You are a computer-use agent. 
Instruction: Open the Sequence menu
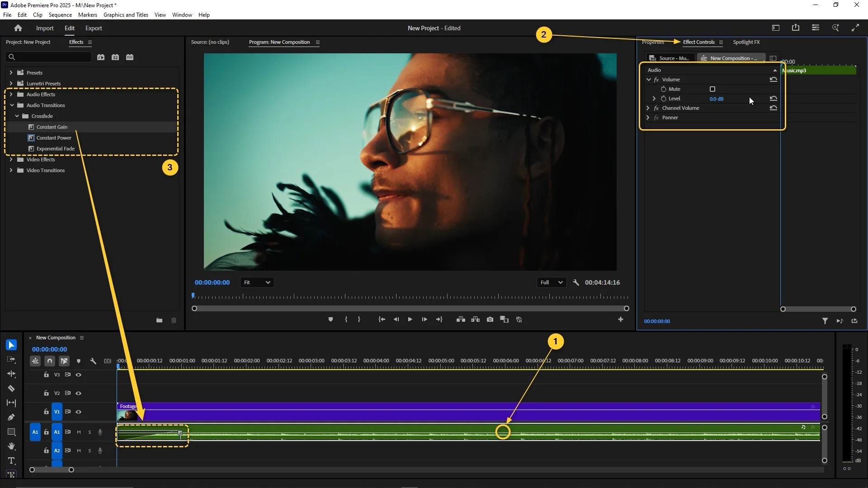pyautogui.click(x=60, y=15)
